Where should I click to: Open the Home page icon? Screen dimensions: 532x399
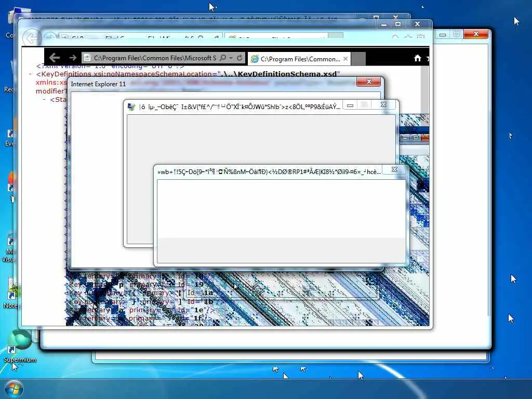(x=417, y=58)
